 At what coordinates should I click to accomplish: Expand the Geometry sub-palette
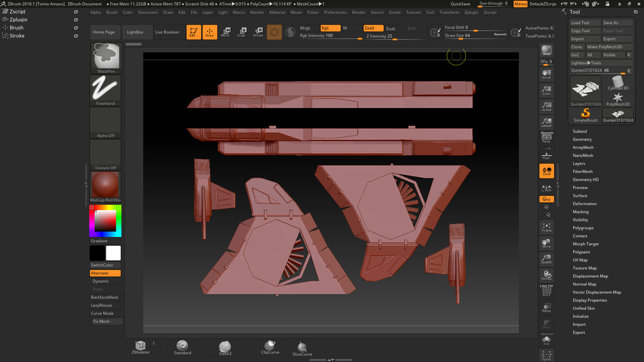582,140
